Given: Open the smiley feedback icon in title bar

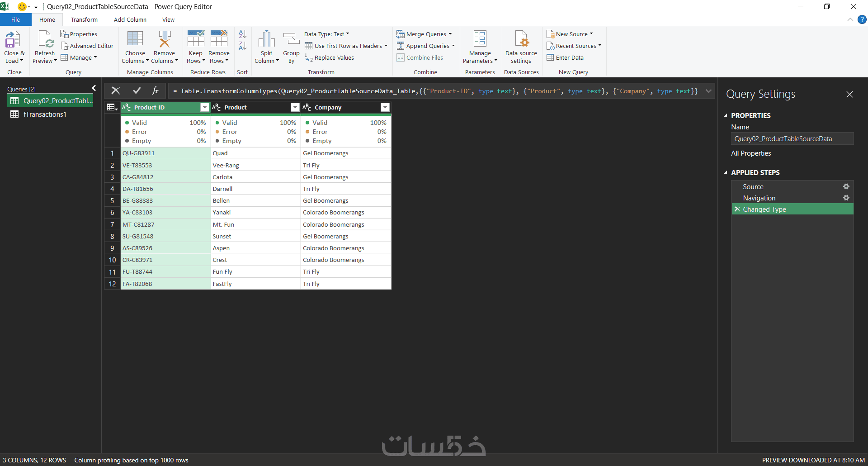Looking at the screenshot, I should click(x=22, y=6).
